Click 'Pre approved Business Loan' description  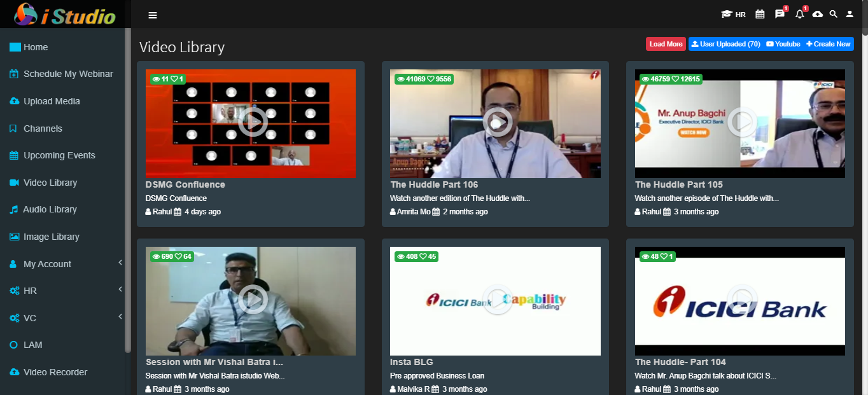click(437, 376)
